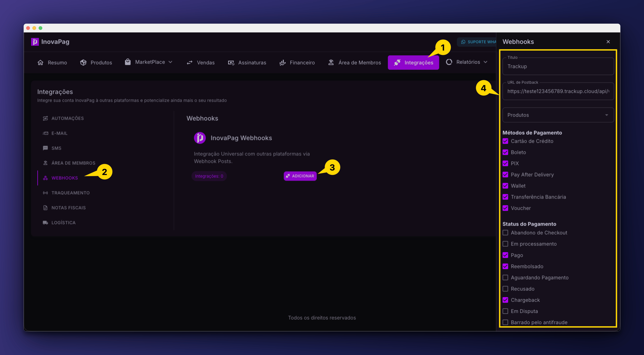
Task: Click the Assinaturas icon
Action: 231,63
